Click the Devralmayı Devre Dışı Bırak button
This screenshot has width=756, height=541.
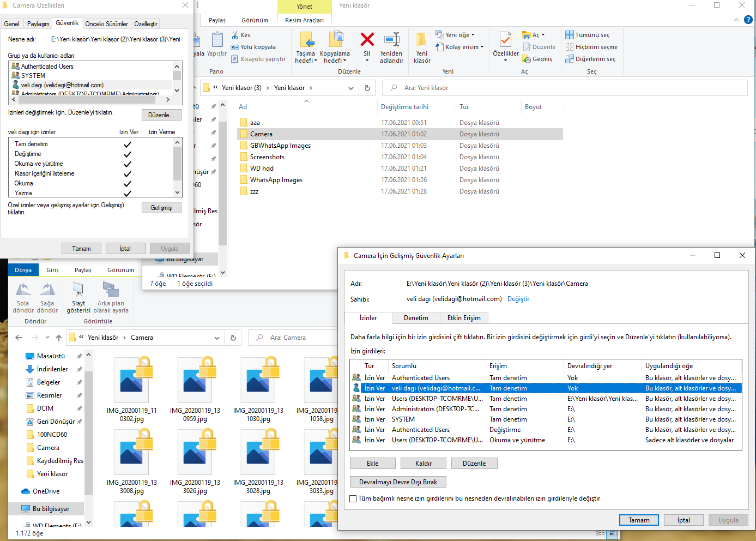(398, 482)
